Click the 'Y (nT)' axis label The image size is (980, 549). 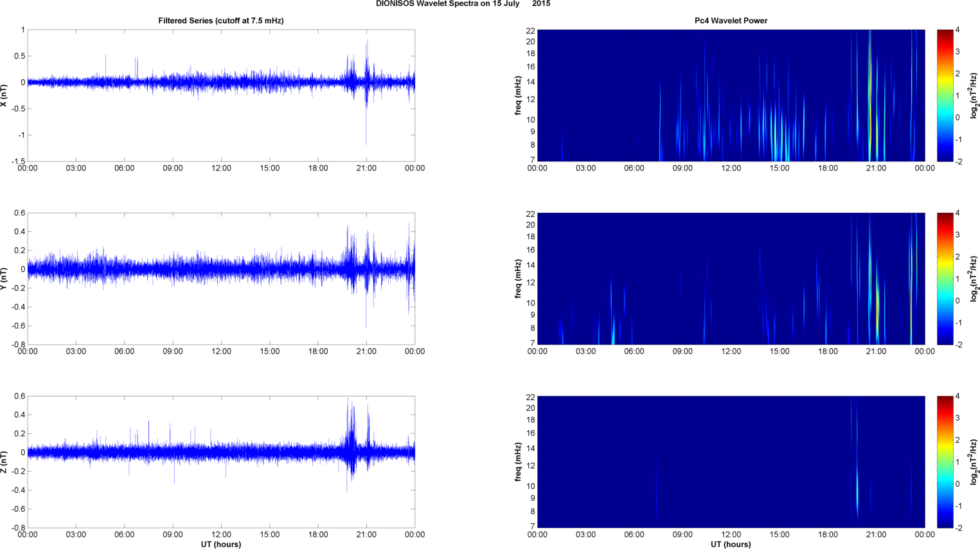(4, 278)
